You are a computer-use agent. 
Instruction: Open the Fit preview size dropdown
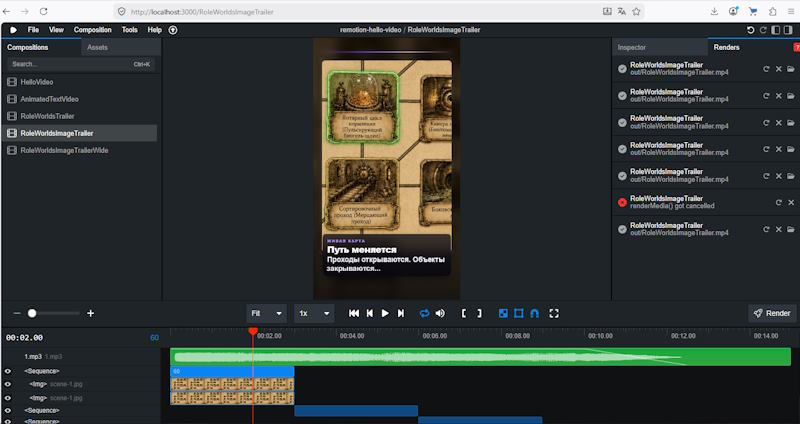pyautogui.click(x=266, y=313)
